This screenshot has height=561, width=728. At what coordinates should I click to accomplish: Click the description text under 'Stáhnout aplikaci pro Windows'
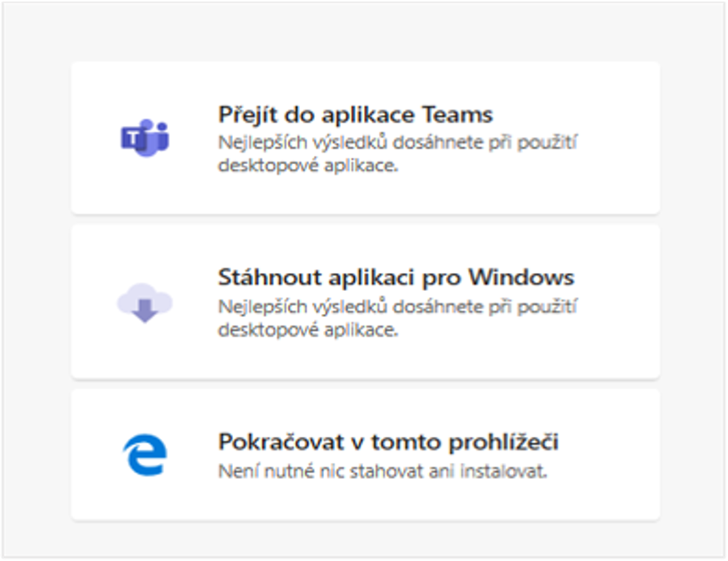click(397, 318)
